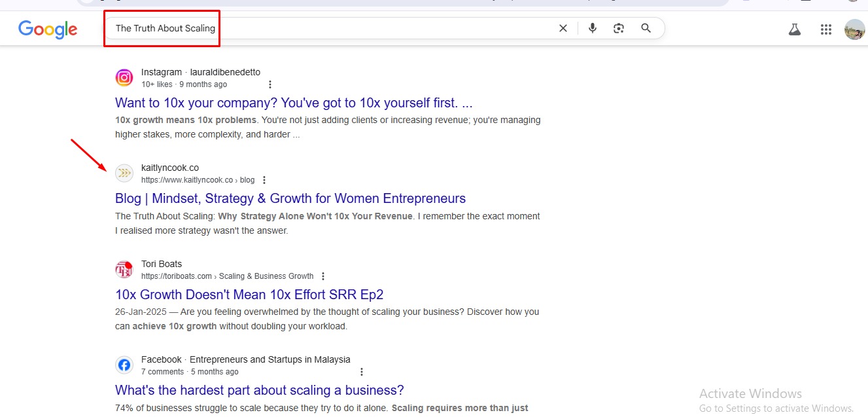
Task: Click the Instagram result favicon
Action: [124, 78]
